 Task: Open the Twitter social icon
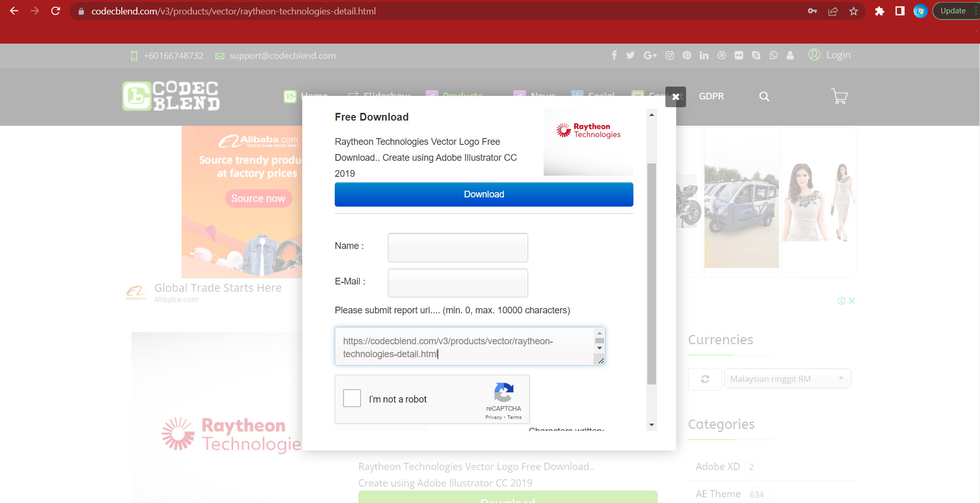tap(630, 55)
